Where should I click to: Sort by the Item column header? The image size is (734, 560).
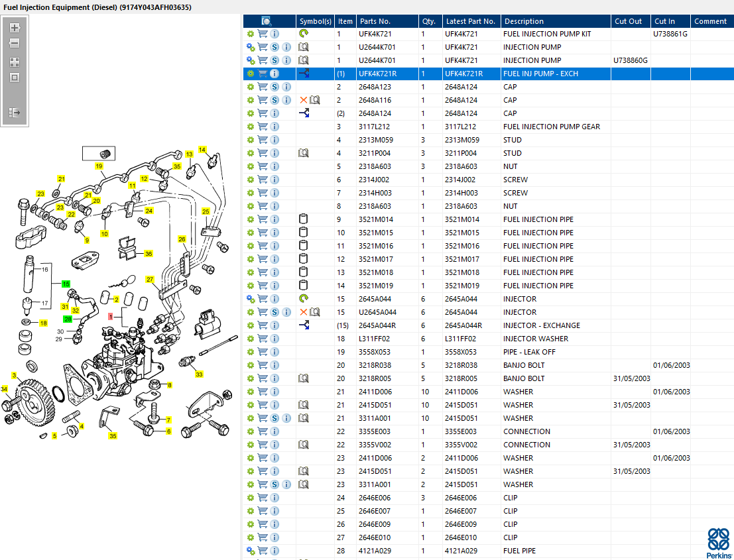point(345,21)
